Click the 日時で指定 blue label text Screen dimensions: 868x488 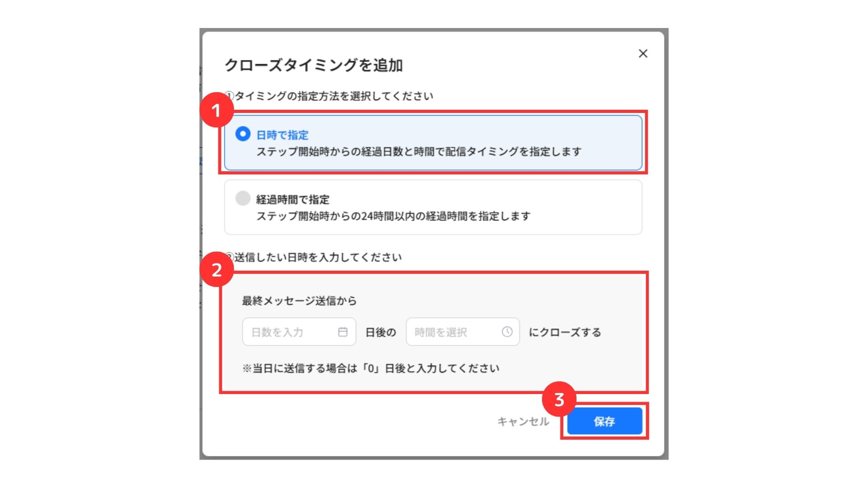(x=283, y=135)
